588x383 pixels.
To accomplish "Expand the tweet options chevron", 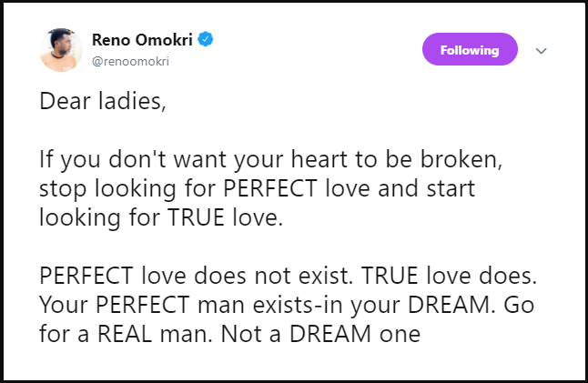I will click(x=541, y=51).
